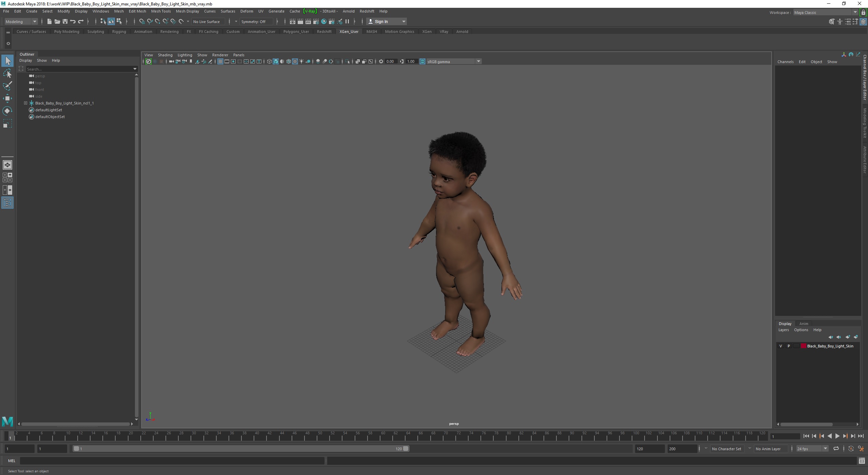Viewport: 868px width, 475px height.
Task: Click the range slider end handle
Action: coord(406,449)
